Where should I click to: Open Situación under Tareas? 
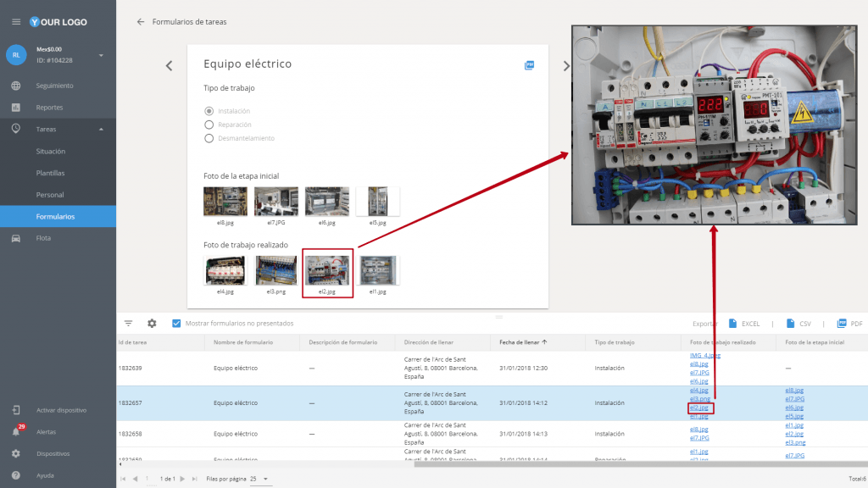(x=50, y=151)
